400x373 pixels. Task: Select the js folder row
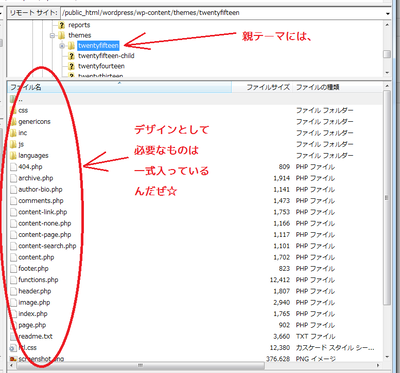pyautogui.click(x=195, y=144)
